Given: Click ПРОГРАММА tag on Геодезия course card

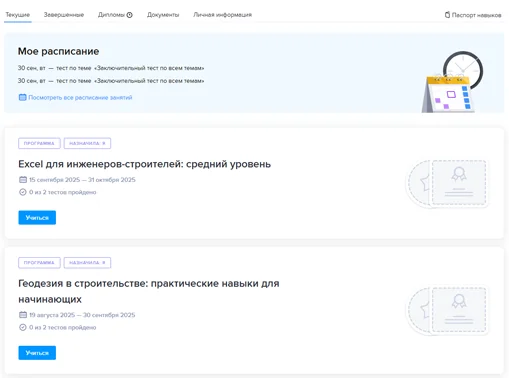Looking at the screenshot, I should 39,263.
